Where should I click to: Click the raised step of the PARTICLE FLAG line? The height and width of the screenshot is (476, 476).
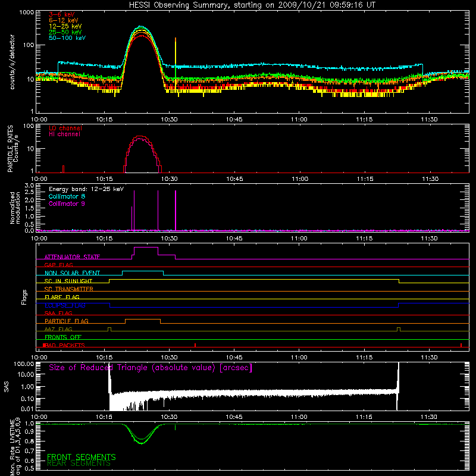[x=143, y=320]
